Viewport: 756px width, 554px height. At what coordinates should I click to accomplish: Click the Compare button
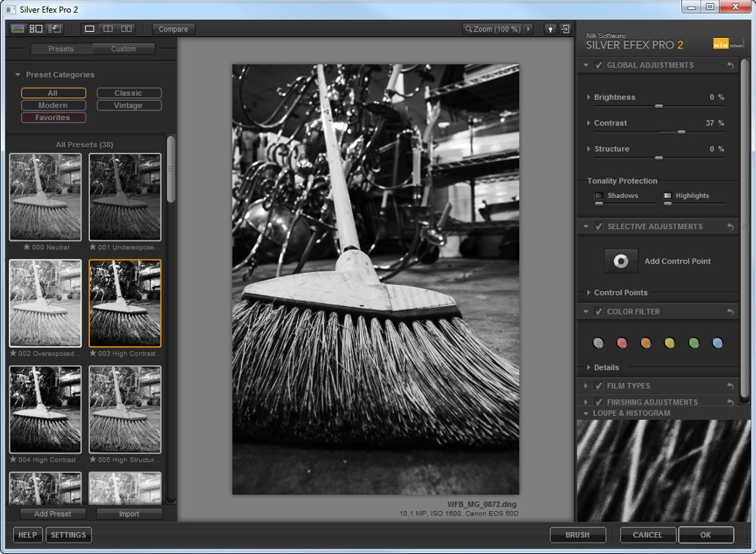tap(174, 29)
